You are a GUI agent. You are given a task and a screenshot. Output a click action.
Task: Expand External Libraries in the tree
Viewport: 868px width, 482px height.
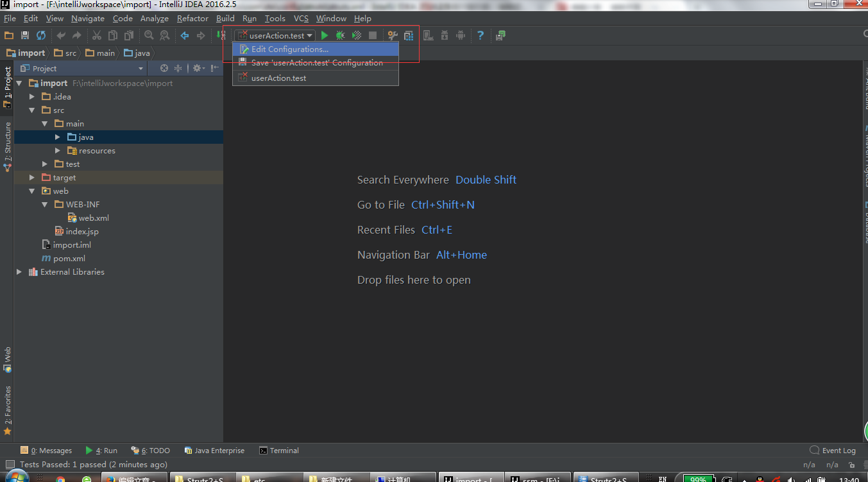pyautogui.click(x=19, y=272)
